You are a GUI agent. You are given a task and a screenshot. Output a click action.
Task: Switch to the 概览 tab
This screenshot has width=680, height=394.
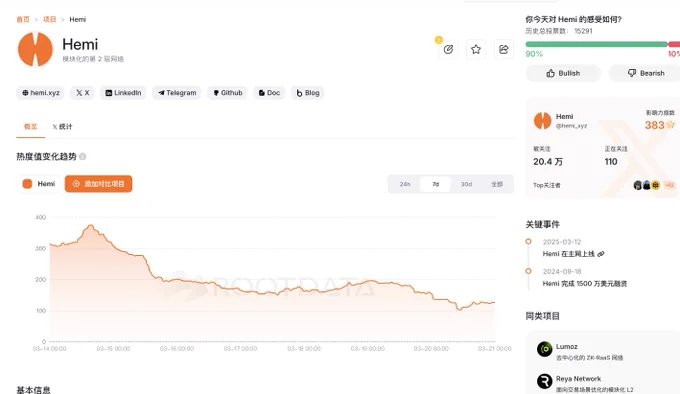pos(30,127)
